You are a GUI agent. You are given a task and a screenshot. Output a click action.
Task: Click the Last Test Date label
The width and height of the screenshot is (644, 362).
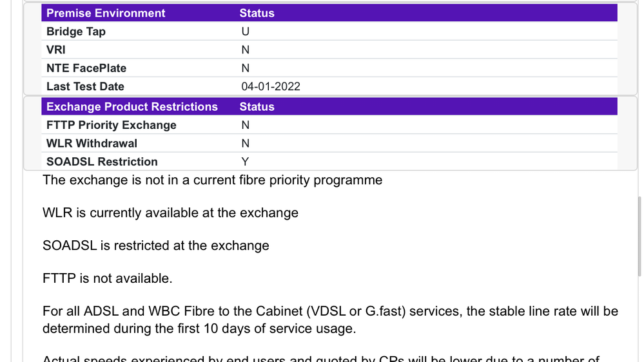85,86
